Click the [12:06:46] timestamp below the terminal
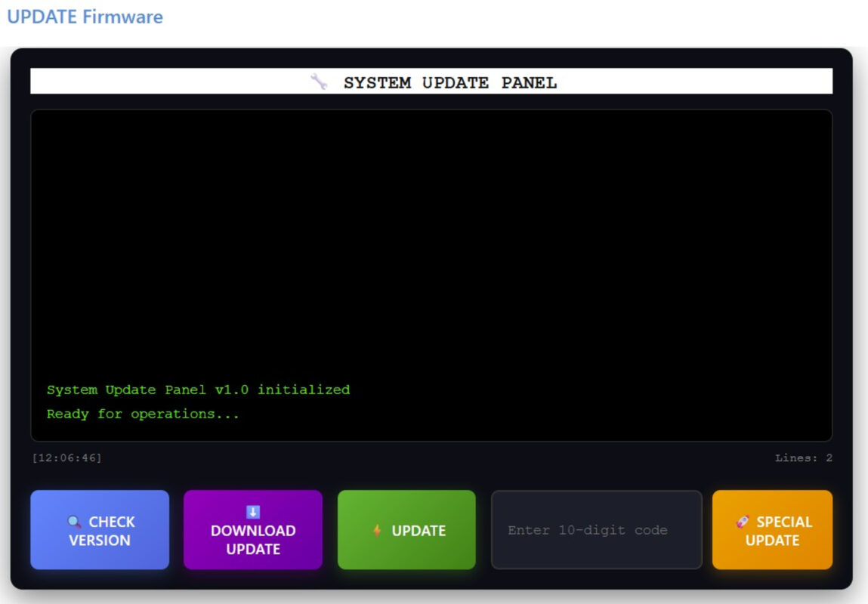Screen dimensions: 868x604 (x=66, y=458)
